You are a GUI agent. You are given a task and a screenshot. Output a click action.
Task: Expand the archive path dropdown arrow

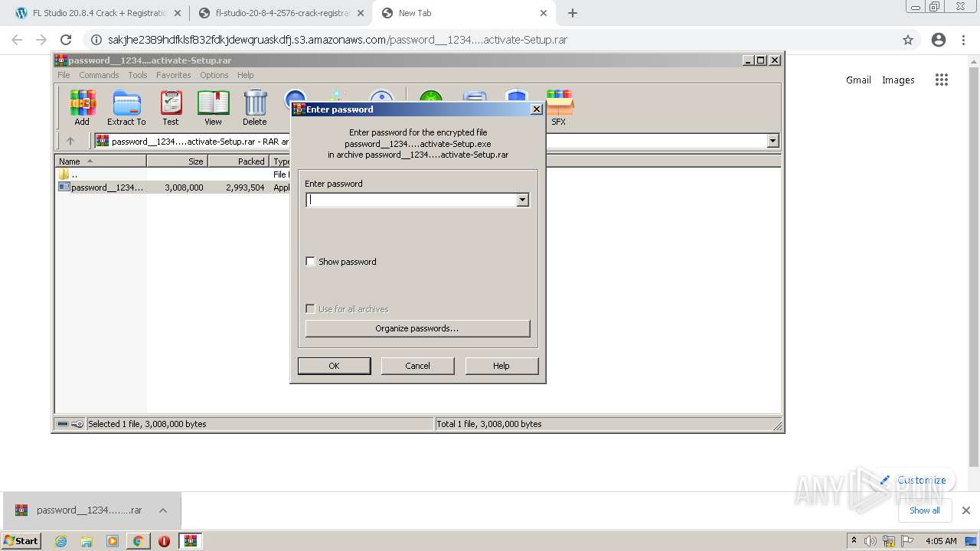pyautogui.click(x=773, y=141)
